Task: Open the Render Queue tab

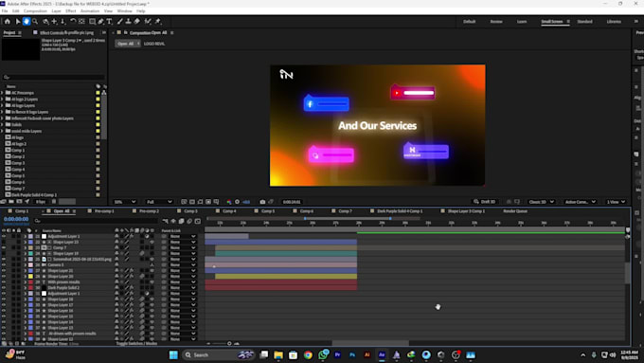Action: pyautogui.click(x=515, y=211)
